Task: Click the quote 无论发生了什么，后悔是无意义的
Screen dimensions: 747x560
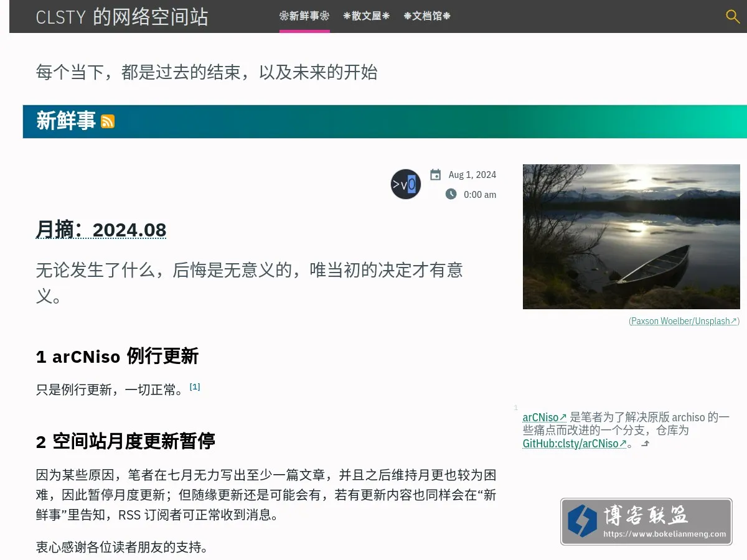Action: [250, 282]
